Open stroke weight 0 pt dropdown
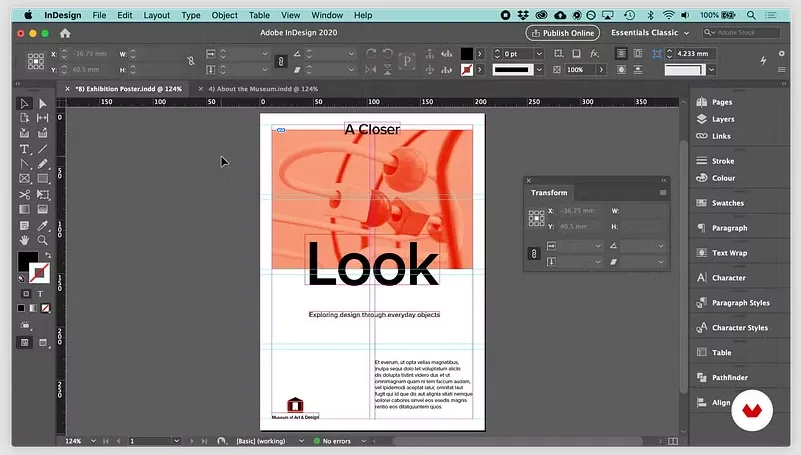Screen dimensions: 801x455 coord(539,54)
